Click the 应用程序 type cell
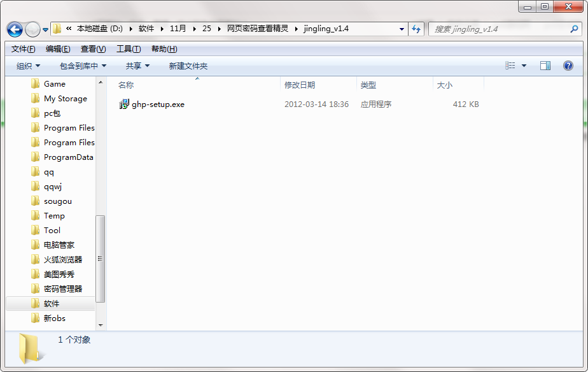588x372 pixels. (x=375, y=104)
